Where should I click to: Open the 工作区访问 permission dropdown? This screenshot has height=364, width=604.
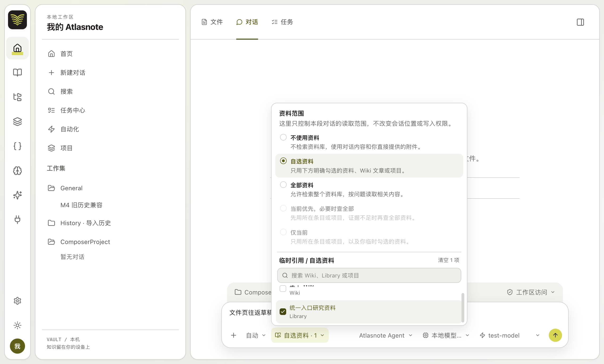pos(531,292)
